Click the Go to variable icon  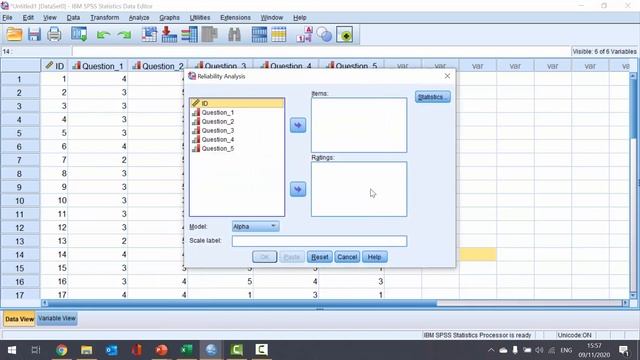pyautogui.click(x=169, y=35)
